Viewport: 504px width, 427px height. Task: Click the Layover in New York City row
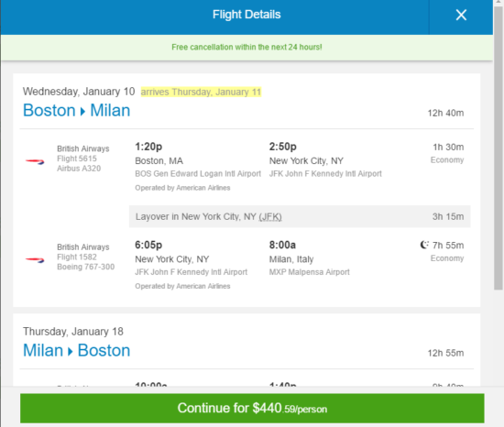(x=300, y=216)
